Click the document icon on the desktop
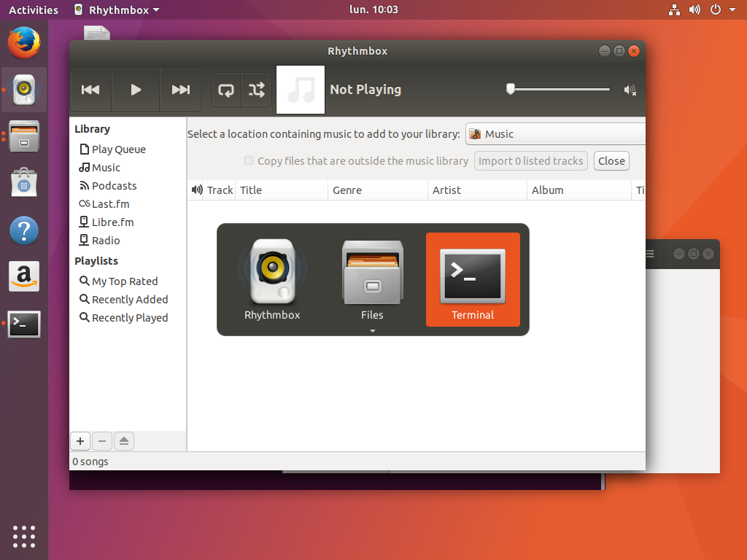This screenshot has height=560, width=747. (97, 33)
